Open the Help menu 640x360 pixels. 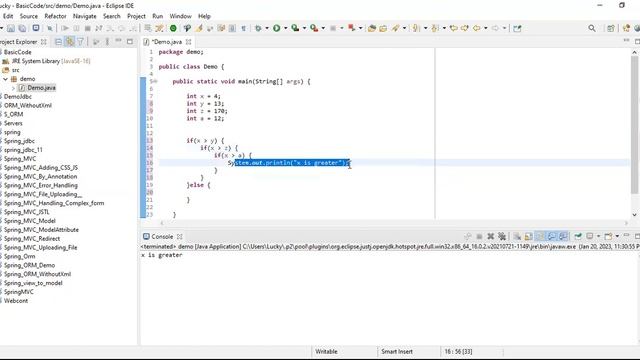point(204,16)
